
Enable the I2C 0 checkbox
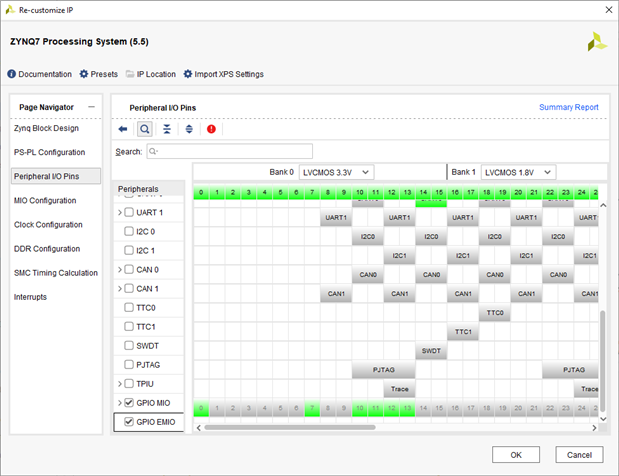point(129,231)
